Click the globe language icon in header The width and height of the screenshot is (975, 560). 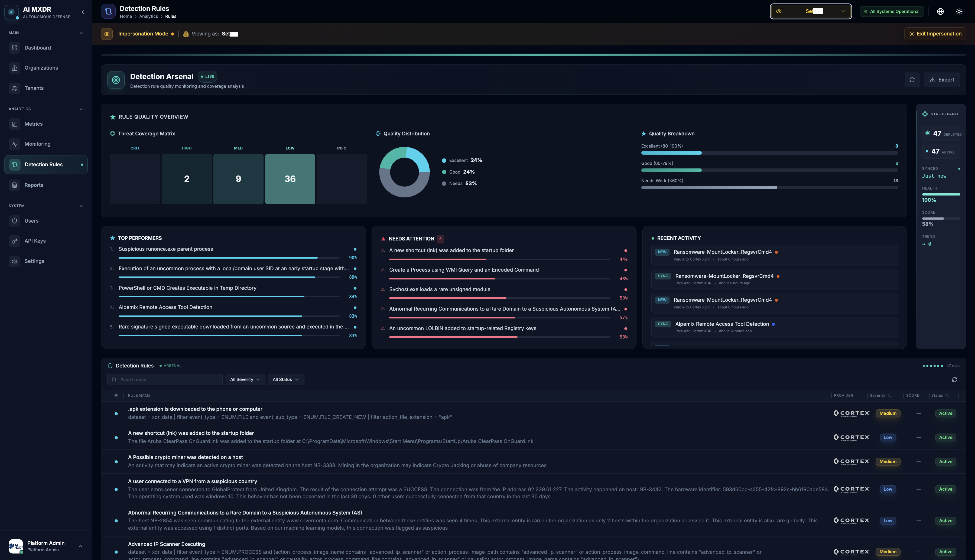click(940, 12)
